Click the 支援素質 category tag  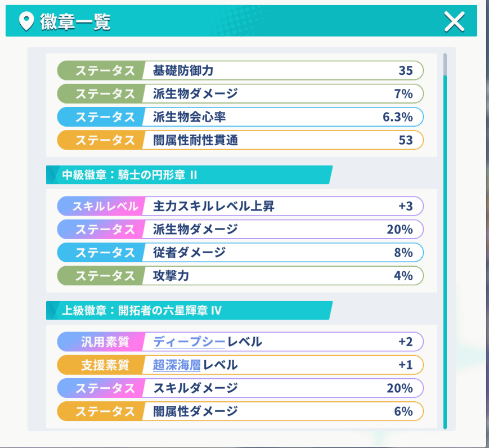[x=101, y=365]
